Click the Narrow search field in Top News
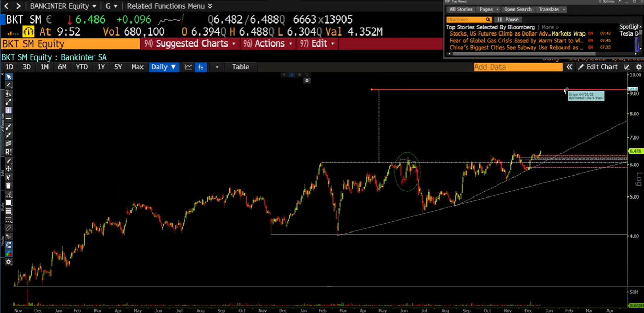Screen dimensions: 644x313 click(x=469, y=19)
